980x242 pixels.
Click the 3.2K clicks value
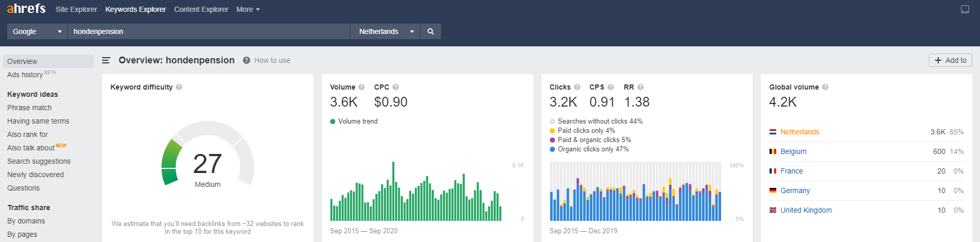pyautogui.click(x=563, y=102)
